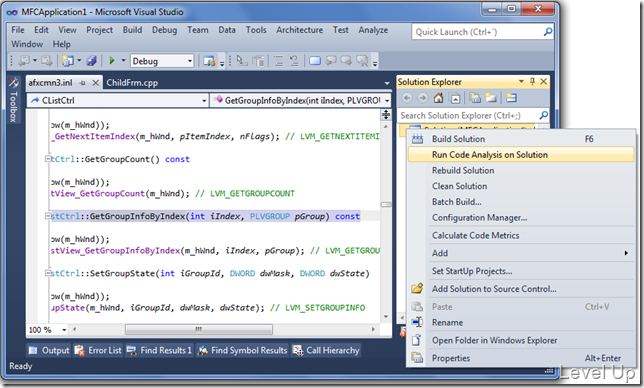
Task: Choose Batch Build...
Action: 521,202
